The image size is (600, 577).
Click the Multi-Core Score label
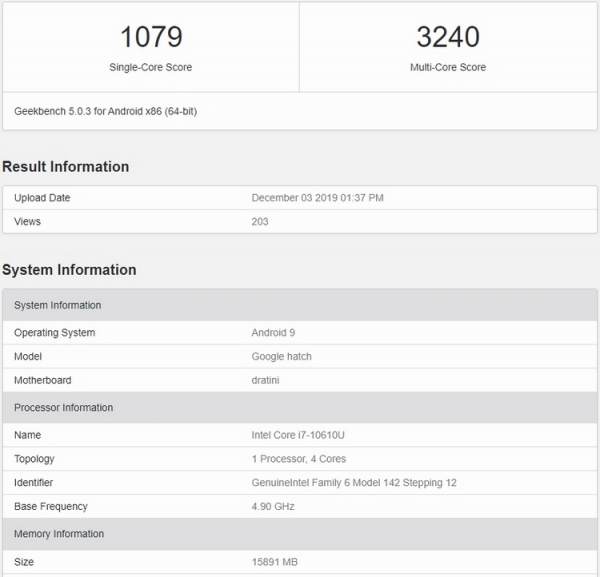pos(448,67)
